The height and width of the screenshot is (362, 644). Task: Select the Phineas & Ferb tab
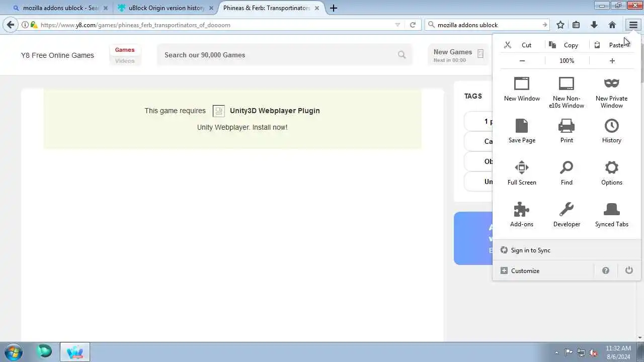pyautogui.click(x=271, y=8)
